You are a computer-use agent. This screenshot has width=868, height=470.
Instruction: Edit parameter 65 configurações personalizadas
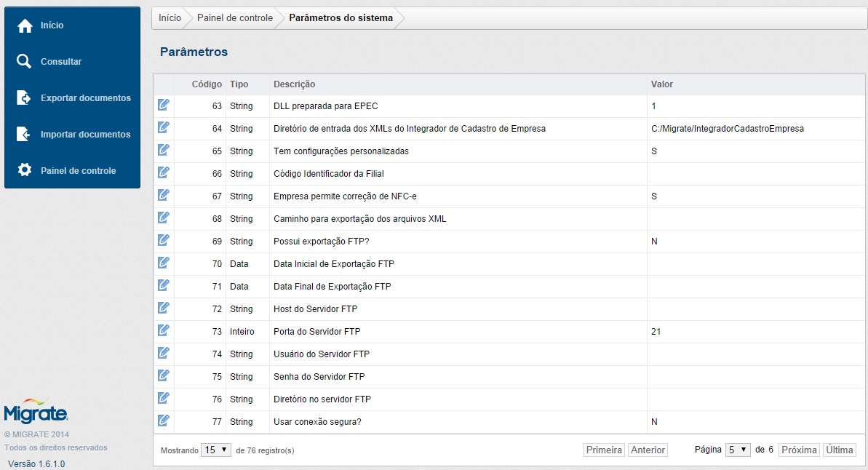[x=163, y=150]
